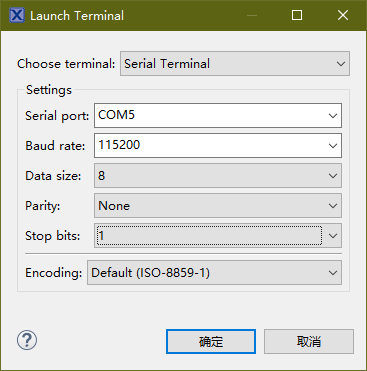Screen dimensions: 367x371
Task: Click the Launch Terminal app icon in title bar
Action: click(17, 15)
